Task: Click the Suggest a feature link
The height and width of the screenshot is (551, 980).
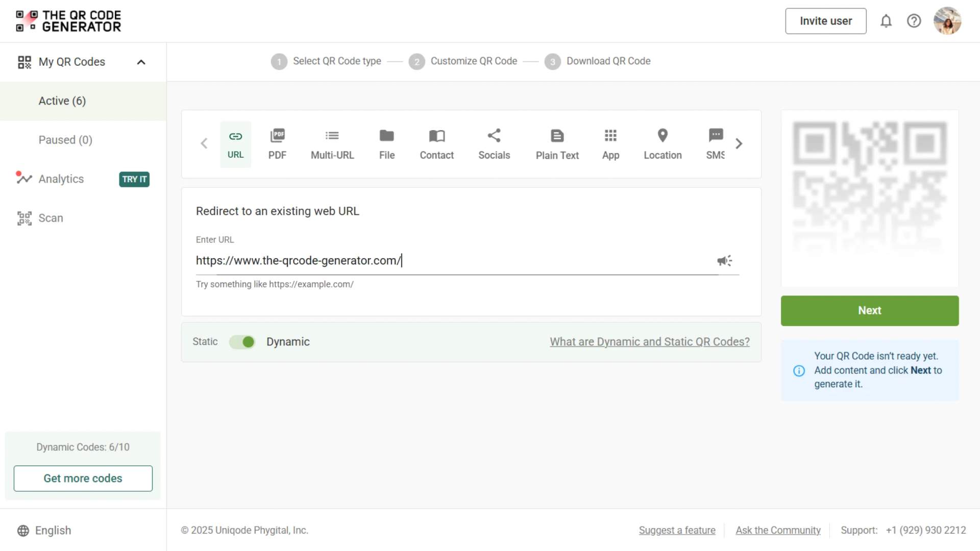Action: pyautogui.click(x=677, y=531)
